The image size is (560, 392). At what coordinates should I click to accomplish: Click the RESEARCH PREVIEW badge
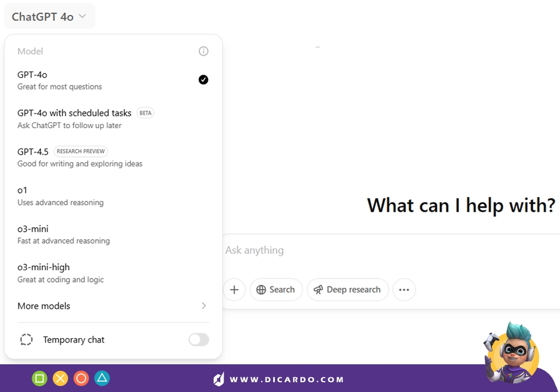pos(81,151)
